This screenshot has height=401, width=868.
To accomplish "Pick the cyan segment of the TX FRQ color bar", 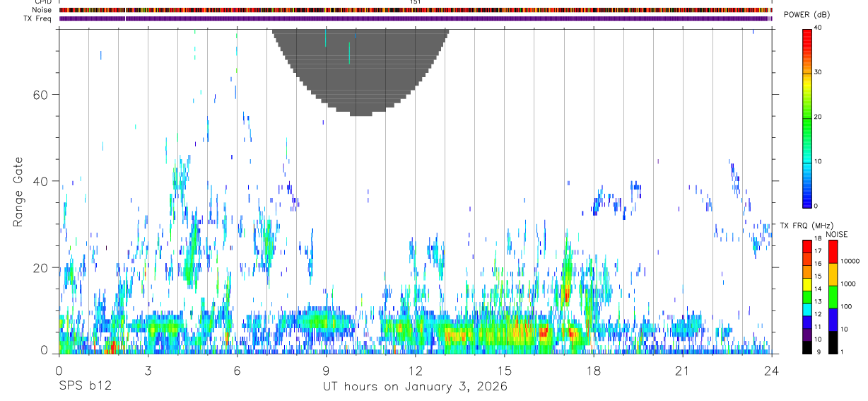I will click(807, 310).
